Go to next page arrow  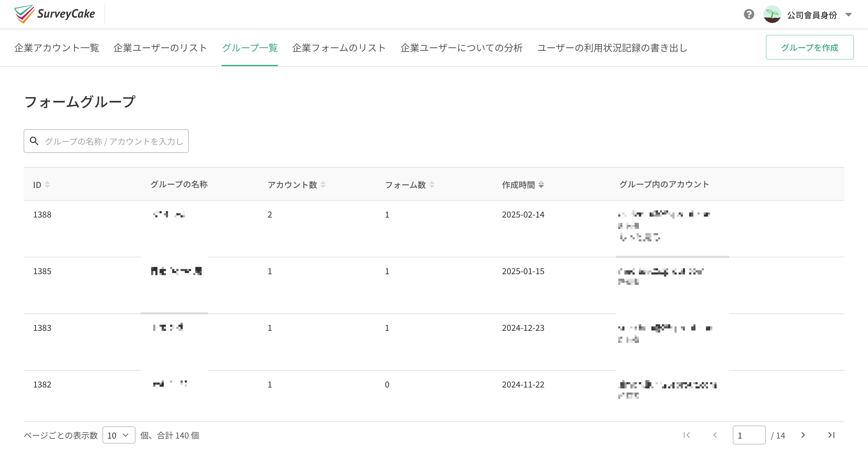pyautogui.click(x=803, y=435)
